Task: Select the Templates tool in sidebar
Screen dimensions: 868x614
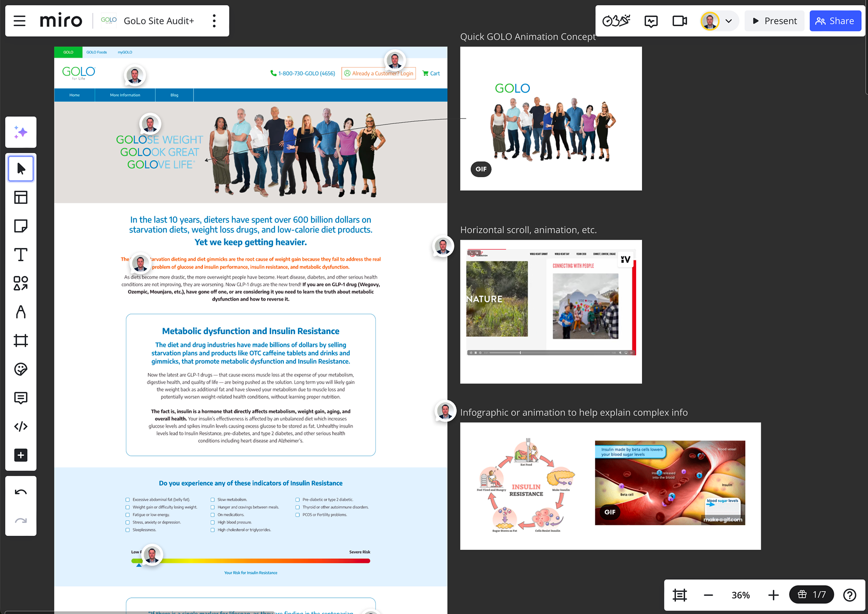Action: pos(21,198)
